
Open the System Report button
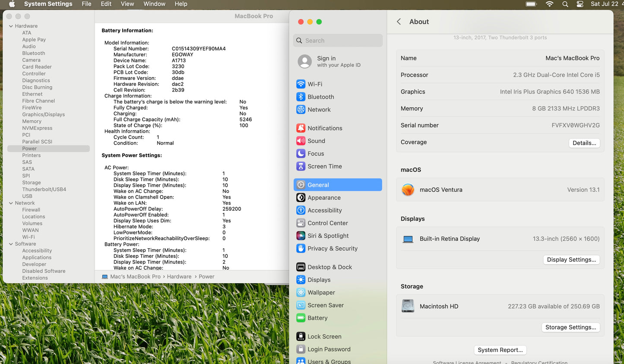coord(500,350)
